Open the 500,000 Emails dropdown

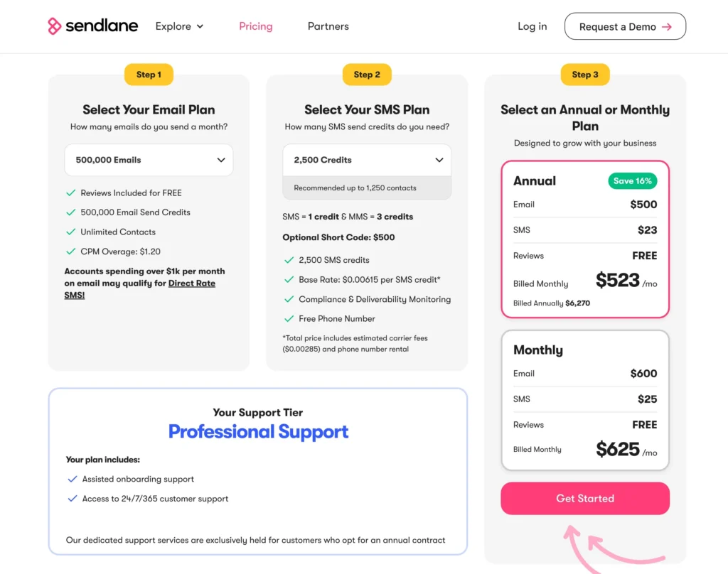[x=149, y=160]
